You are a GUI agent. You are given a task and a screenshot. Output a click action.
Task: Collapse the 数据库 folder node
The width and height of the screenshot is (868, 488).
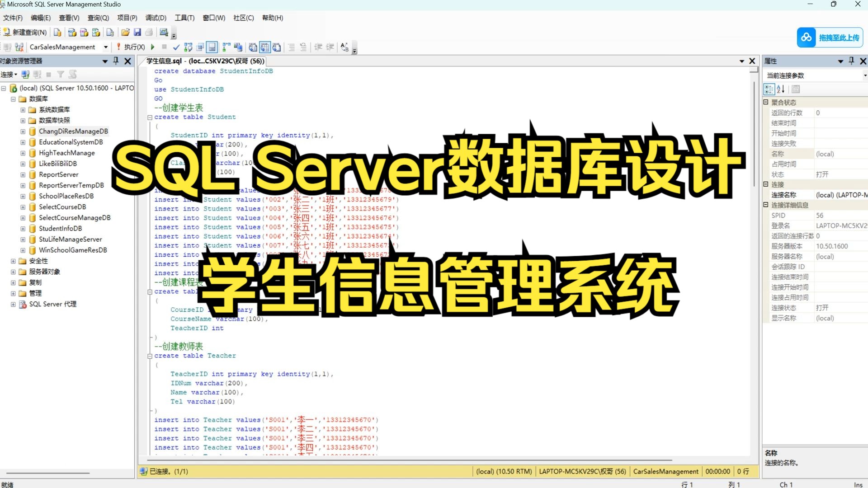point(13,99)
